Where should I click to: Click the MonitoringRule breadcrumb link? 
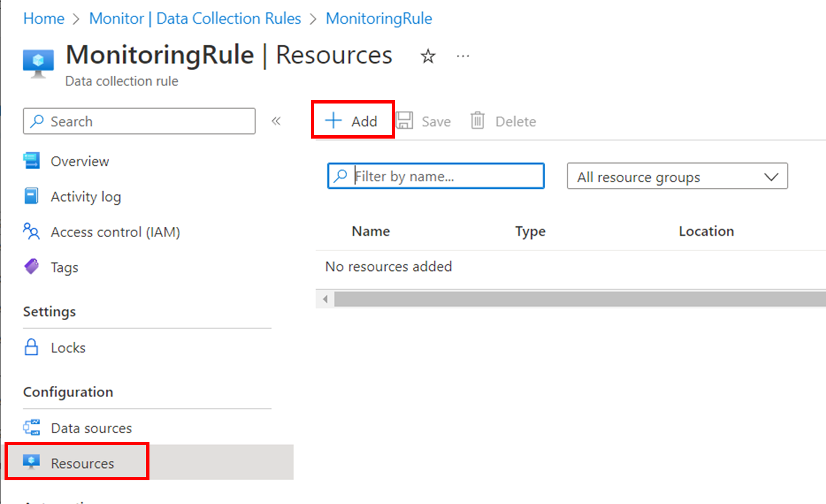(x=379, y=19)
